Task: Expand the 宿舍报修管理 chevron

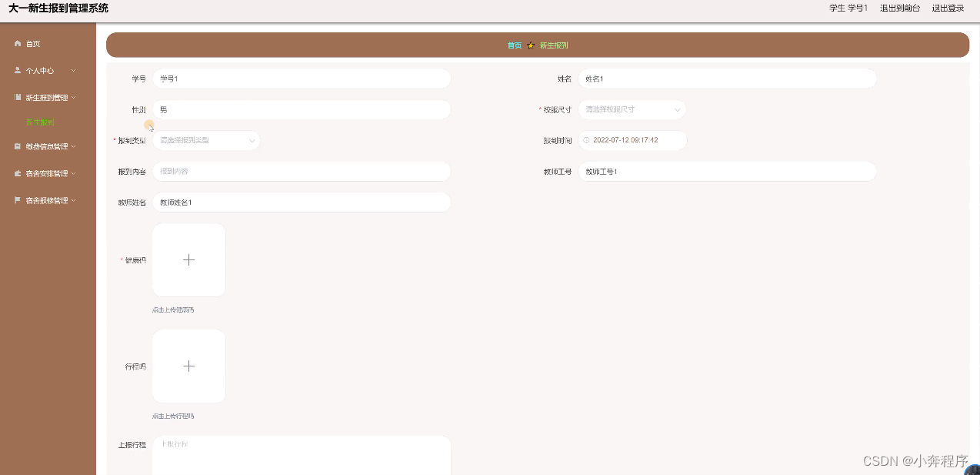Action: point(74,200)
